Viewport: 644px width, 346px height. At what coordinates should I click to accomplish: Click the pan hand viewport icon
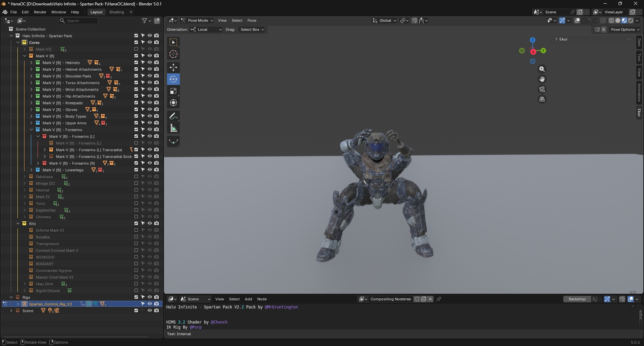tap(542, 79)
